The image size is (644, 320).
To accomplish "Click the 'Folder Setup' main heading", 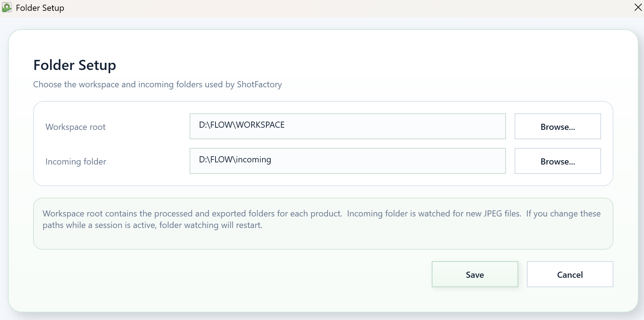I will click(x=75, y=65).
